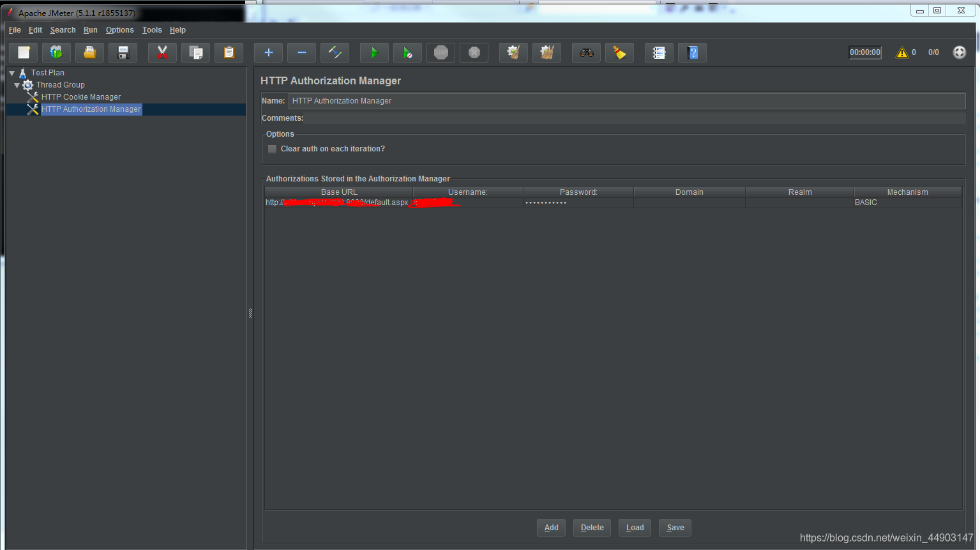Image resolution: width=980 pixels, height=550 pixels.
Task: Click the Save authorizations button
Action: click(x=675, y=528)
